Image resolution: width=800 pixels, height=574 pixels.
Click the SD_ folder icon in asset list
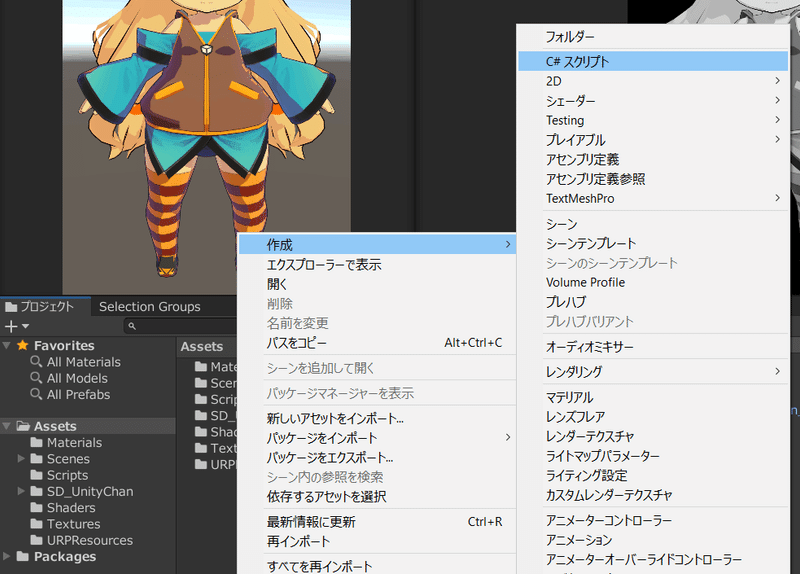(201, 415)
